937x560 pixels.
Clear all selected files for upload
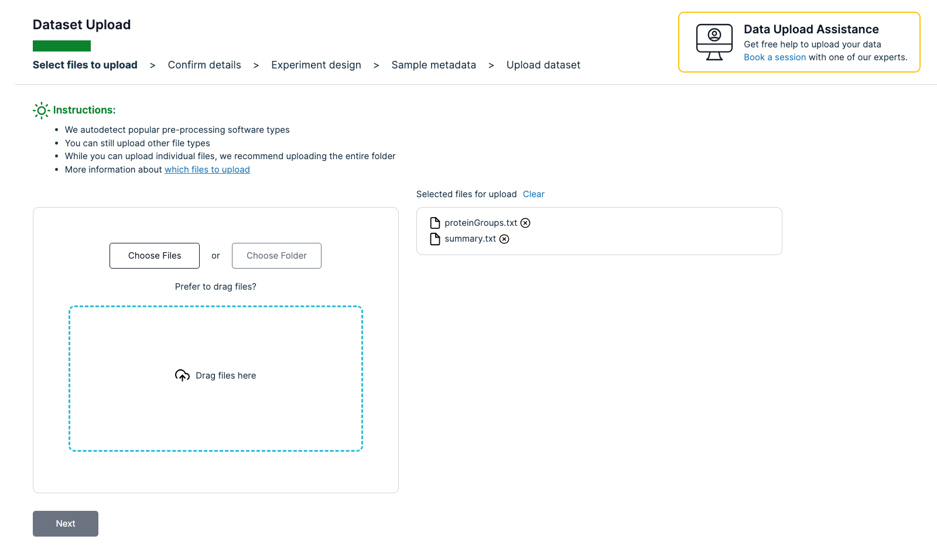coord(534,194)
